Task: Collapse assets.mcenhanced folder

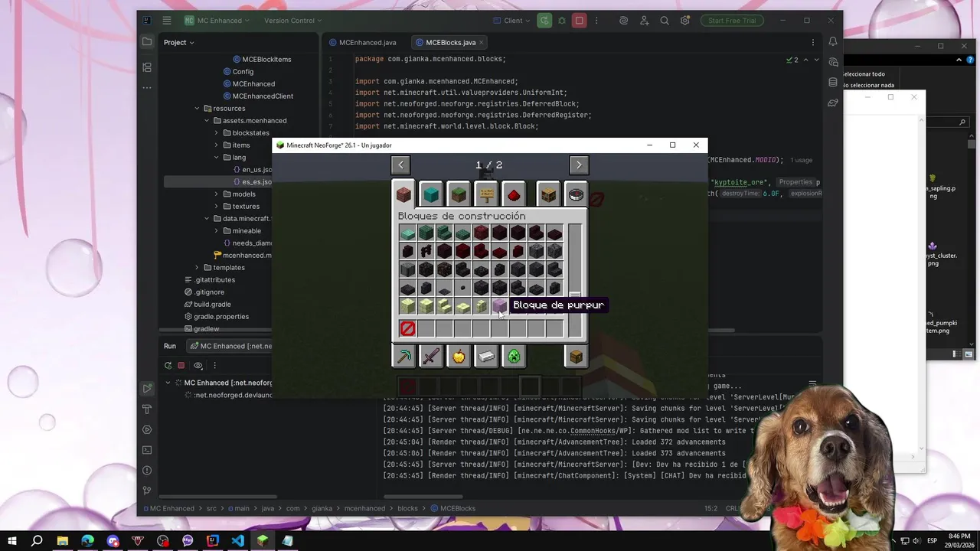Action: 207,120
